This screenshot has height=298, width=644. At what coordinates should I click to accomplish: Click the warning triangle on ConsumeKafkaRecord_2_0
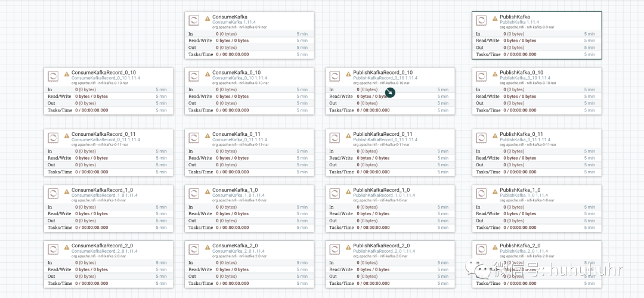67,247
